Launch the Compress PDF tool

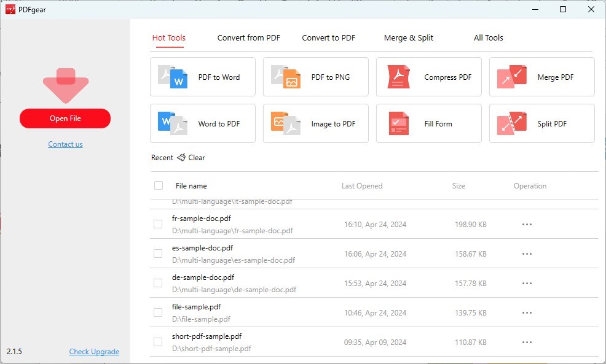tap(428, 77)
